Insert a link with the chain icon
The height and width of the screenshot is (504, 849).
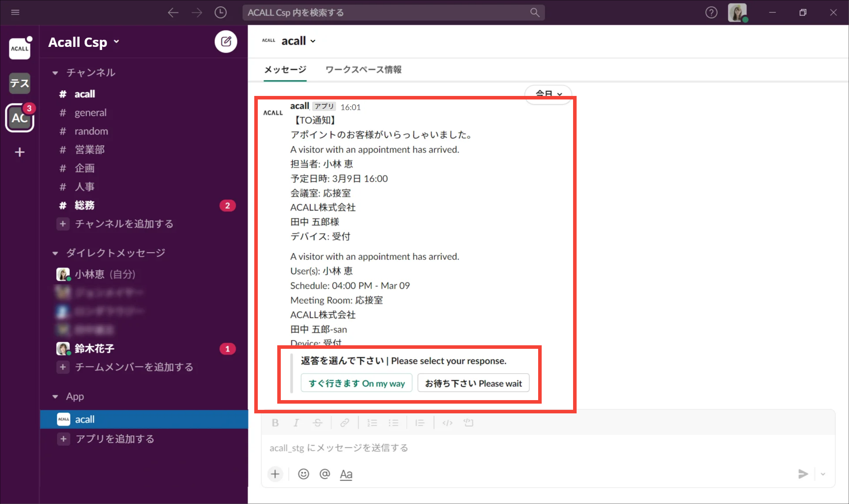(x=344, y=423)
